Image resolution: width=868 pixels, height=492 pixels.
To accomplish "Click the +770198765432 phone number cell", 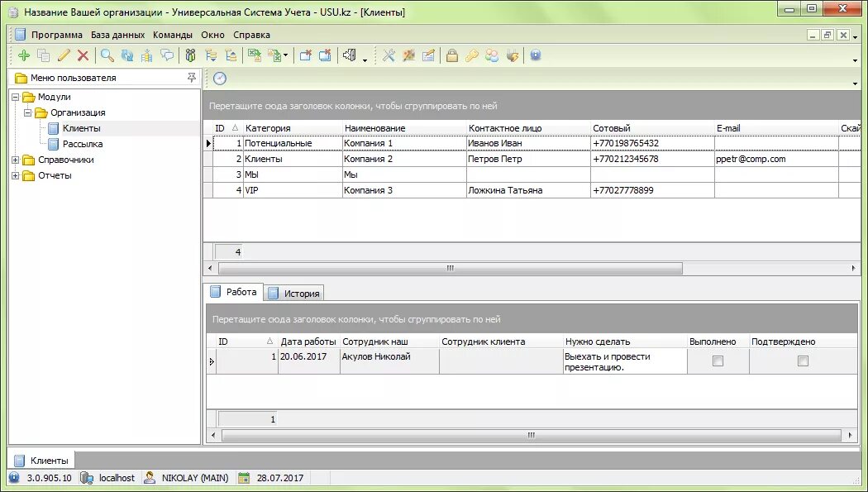I will click(x=653, y=143).
